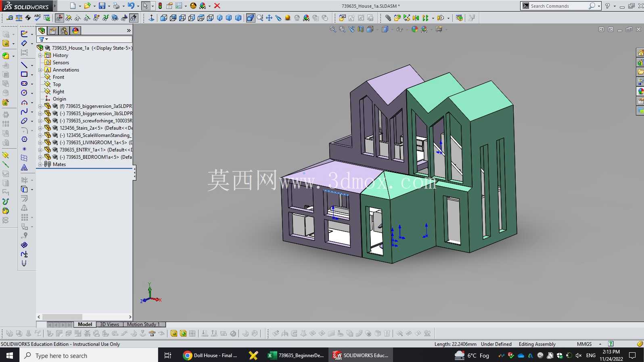Image resolution: width=644 pixels, height=362 pixels.
Task: Select the Spline sketch tool
Action: [x=24, y=112]
